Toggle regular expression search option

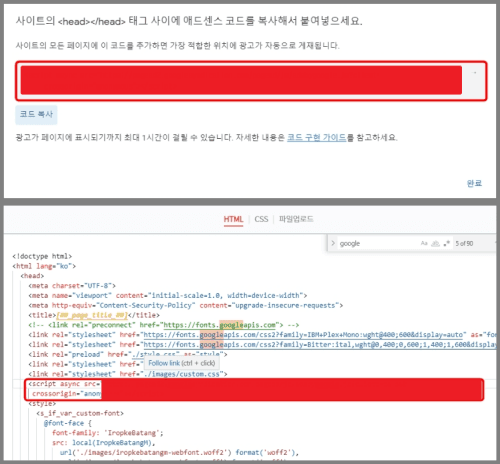click(447, 243)
